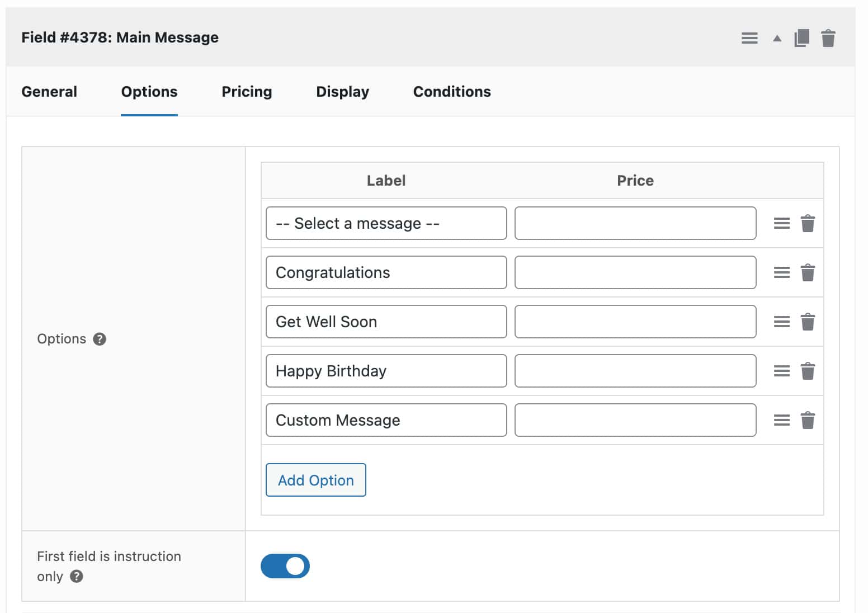Open the Pricing tab

tap(247, 91)
